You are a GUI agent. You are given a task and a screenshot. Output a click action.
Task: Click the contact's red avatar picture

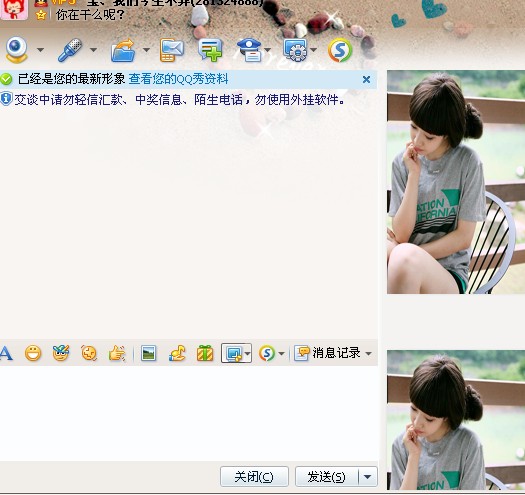tap(13, 9)
